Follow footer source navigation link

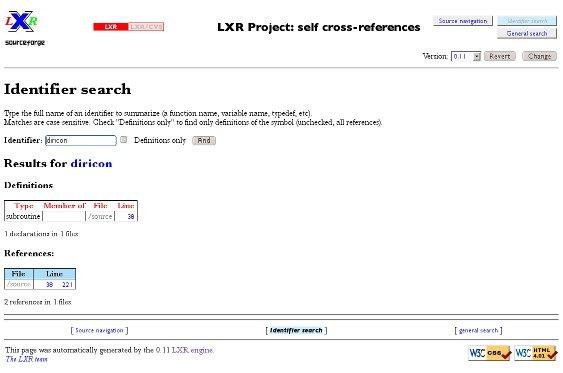99,330
